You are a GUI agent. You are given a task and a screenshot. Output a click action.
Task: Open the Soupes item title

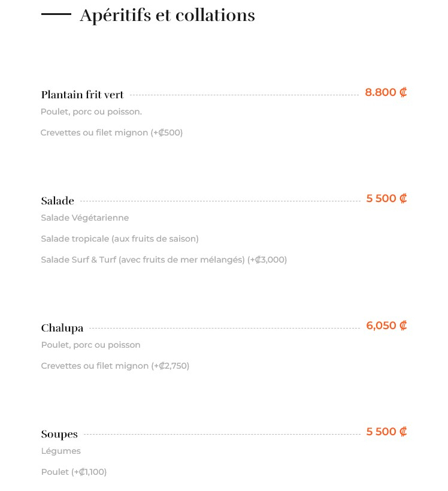point(59,434)
